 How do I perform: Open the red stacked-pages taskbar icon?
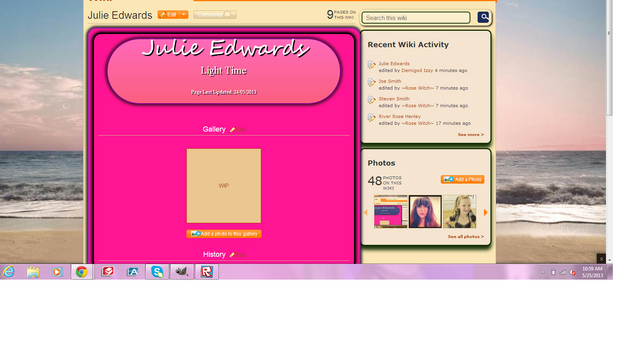click(107, 272)
